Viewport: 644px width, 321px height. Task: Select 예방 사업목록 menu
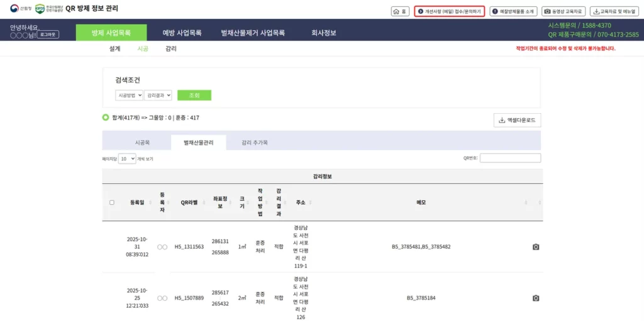pos(182,33)
